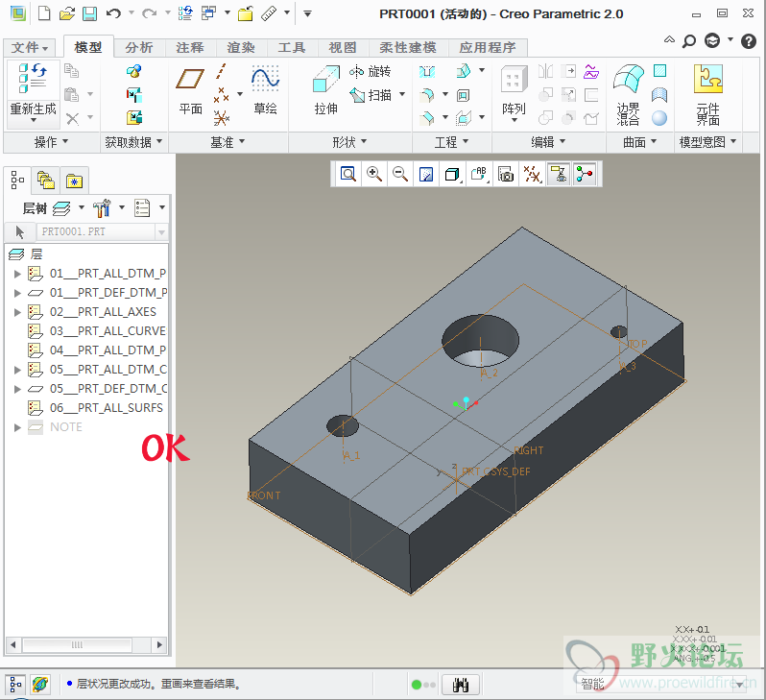Minimize the ribbon with the caret icon
Viewport: 766px width, 700px height.
669,39
